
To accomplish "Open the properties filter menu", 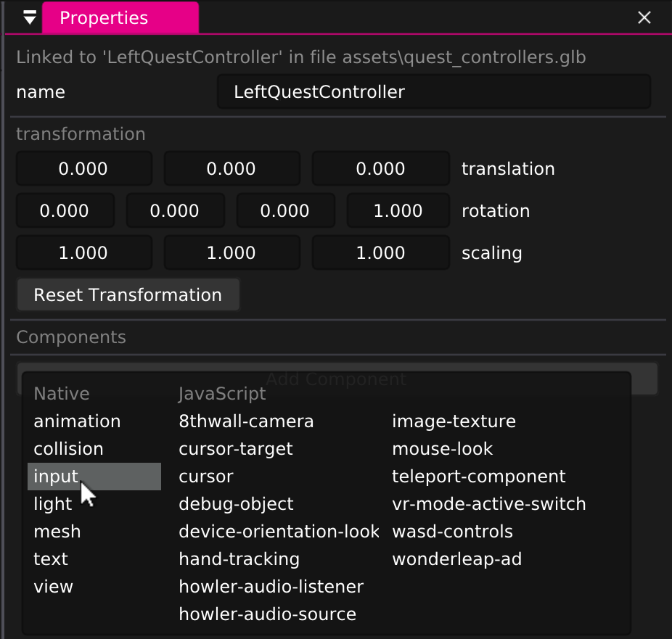I will pyautogui.click(x=28, y=17).
